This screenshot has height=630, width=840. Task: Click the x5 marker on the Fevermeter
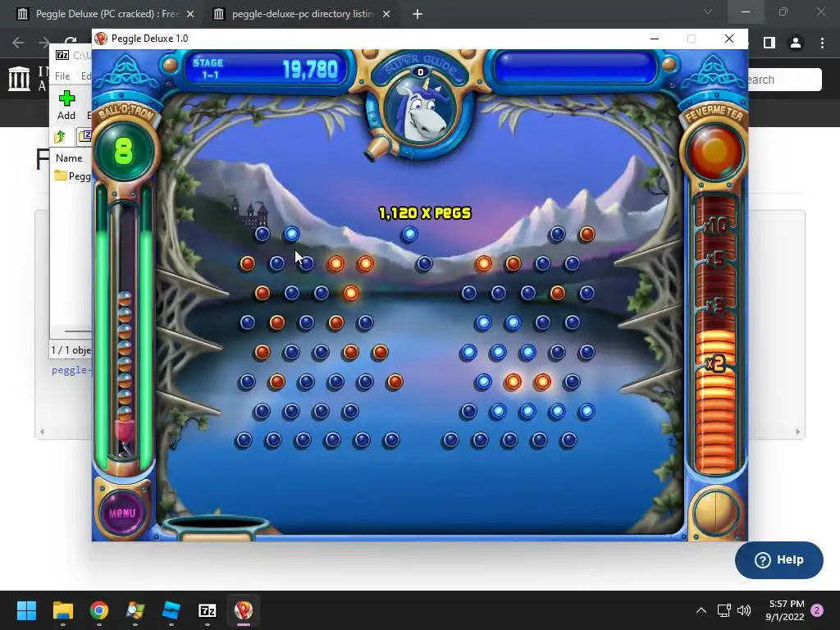pyautogui.click(x=715, y=260)
